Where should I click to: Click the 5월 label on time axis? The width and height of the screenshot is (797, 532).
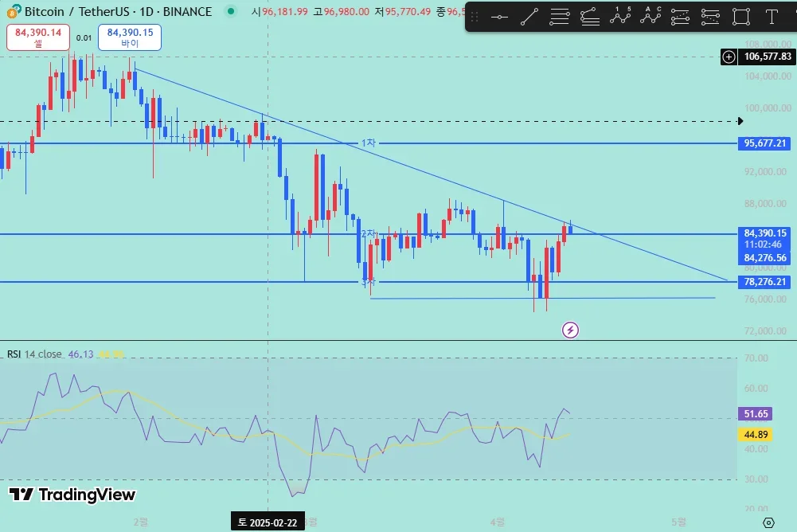pyautogui.click(x=678, y=522)
